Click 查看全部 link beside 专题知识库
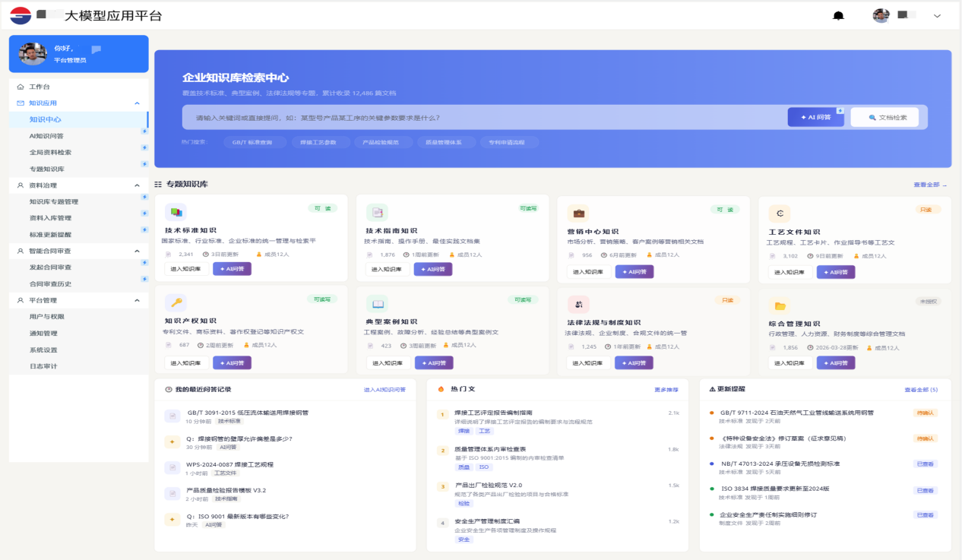Image resolution: width=962 pixels, height=560 pixels. (930, 185)
